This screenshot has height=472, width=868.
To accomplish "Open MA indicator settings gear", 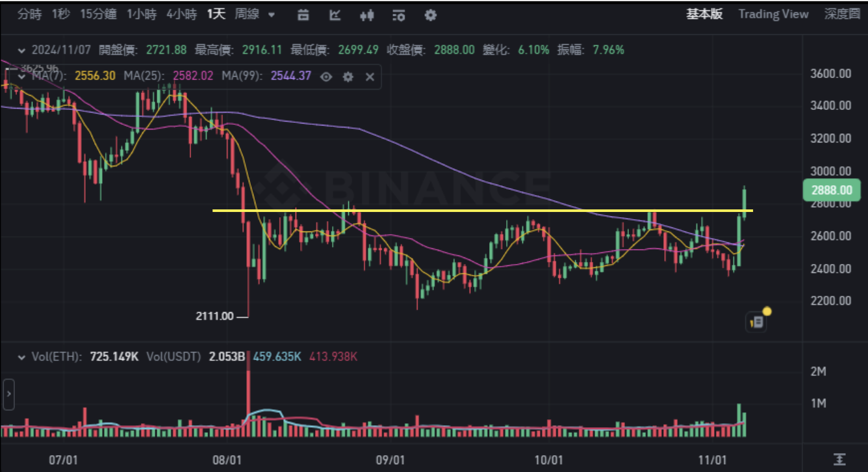I will tap(348, 77).
